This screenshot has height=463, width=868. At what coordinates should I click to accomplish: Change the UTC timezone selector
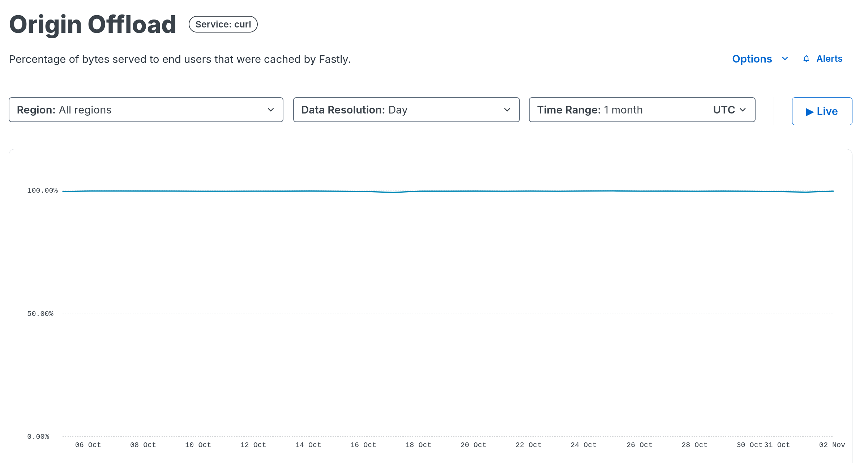(x=724, y=110)
